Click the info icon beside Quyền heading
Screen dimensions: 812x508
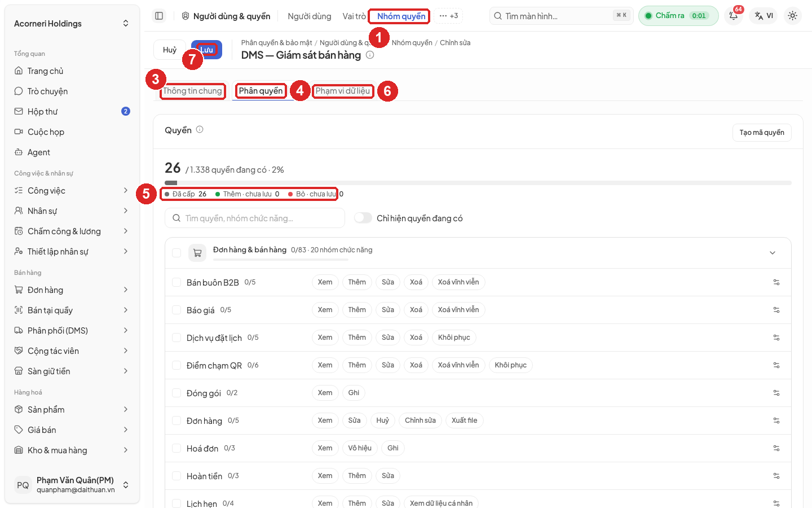coord(200,130)
